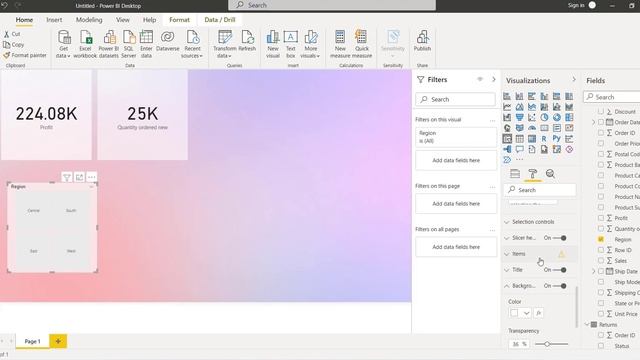The image size is (640, 360).
Task: Open background Color dropdown
Action: (520, 313)
